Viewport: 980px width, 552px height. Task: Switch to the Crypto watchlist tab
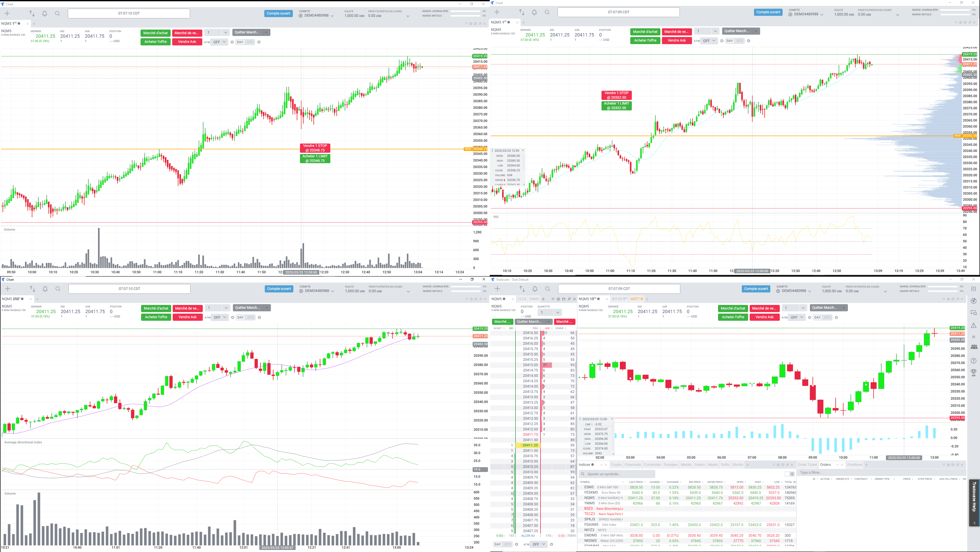pyautogui.click(x=616, y=465)
